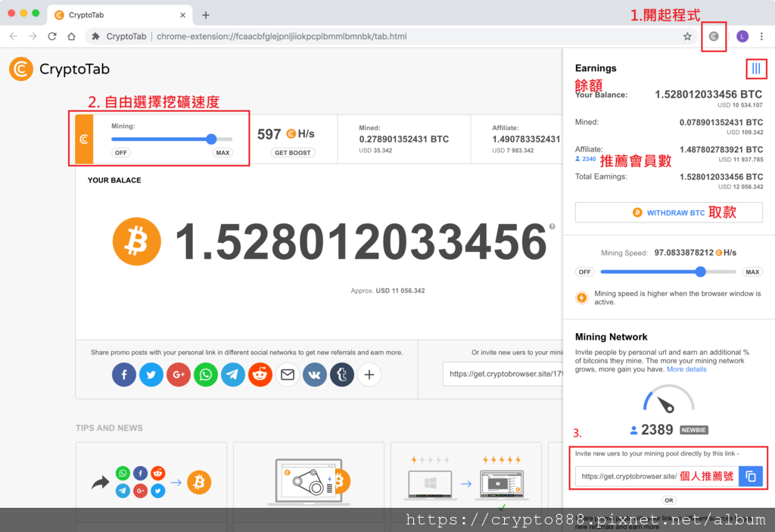Viewport: 775px width, 532px height.
Task: Click the referral count 2340 under Affiliate
Action: pos(586,159)
